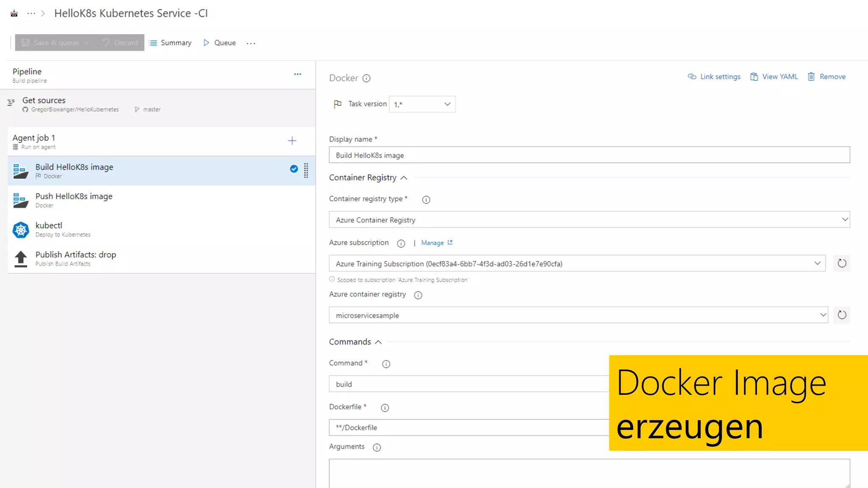Remove the Docker task
The height and width of the screenshot is (488, 868).
[826, 77]
